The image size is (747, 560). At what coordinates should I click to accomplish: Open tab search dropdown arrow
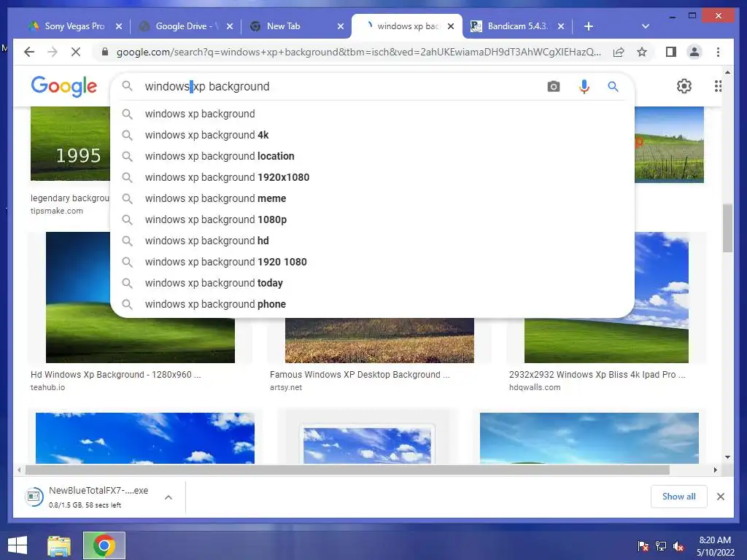[646, 26]
